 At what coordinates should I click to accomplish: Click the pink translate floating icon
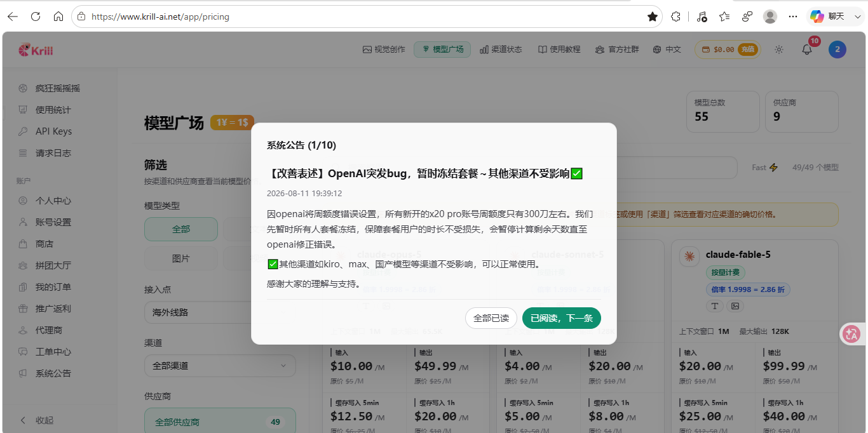851,333
